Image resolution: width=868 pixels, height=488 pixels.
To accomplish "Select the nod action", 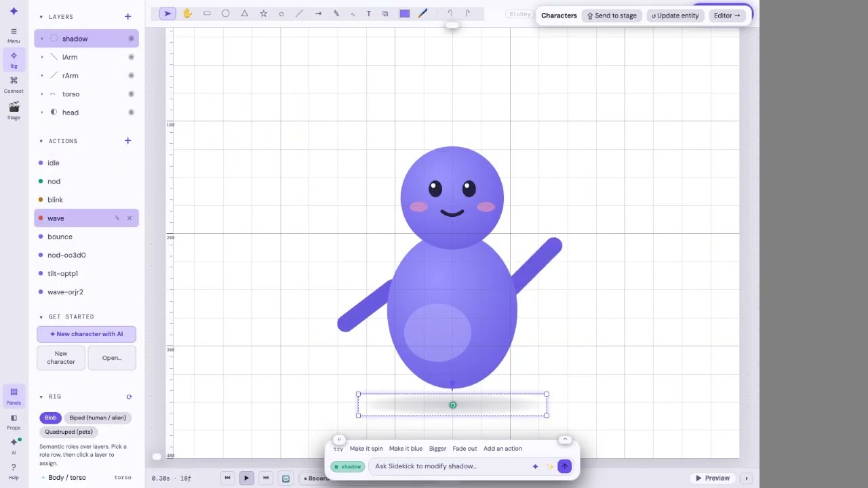I will [86, 181].
